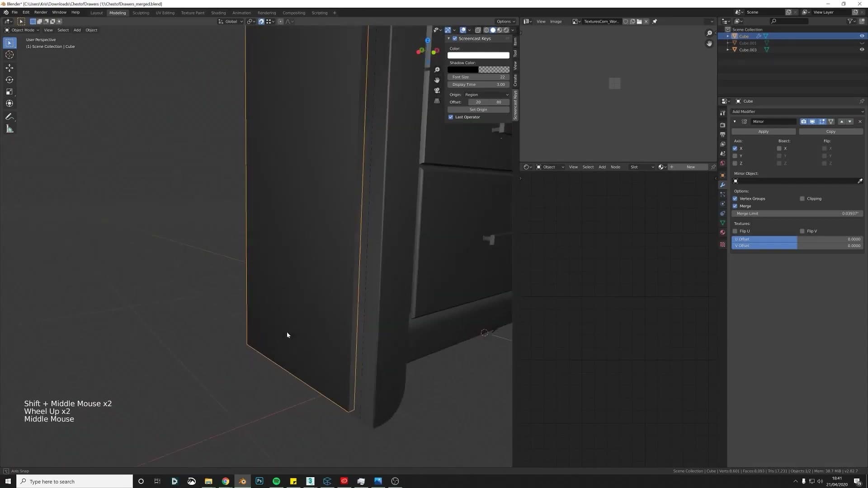Open the Material properties tab

(x=722, y=232)
